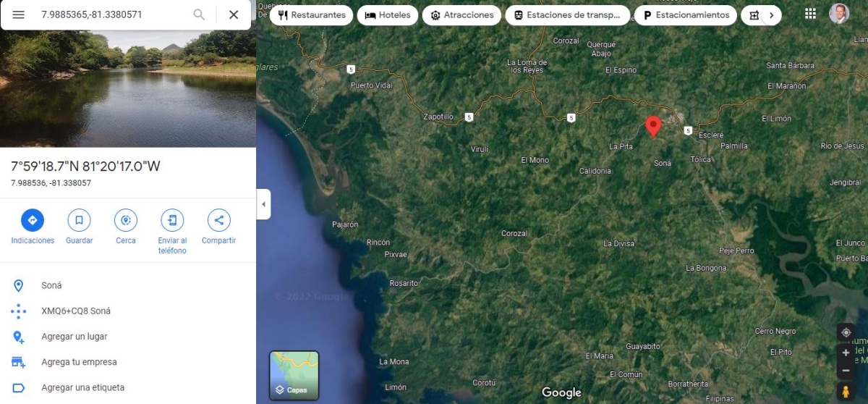Select the Restaurantes filter chip
The image size is (868, 404).
pos(311,15)
